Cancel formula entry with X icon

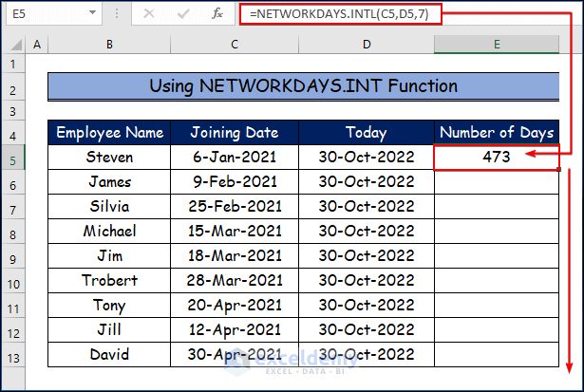[x=149, y=14]
